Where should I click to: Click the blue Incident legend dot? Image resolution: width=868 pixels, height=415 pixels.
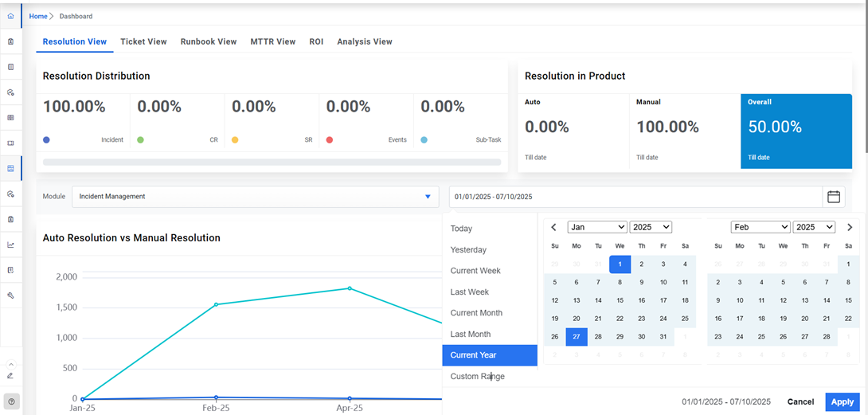[x=47, y=139]
